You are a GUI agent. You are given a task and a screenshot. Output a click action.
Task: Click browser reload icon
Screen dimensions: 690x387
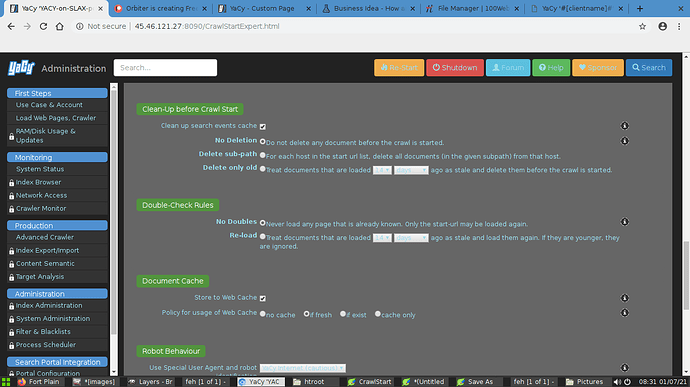(x=43, y=26)
